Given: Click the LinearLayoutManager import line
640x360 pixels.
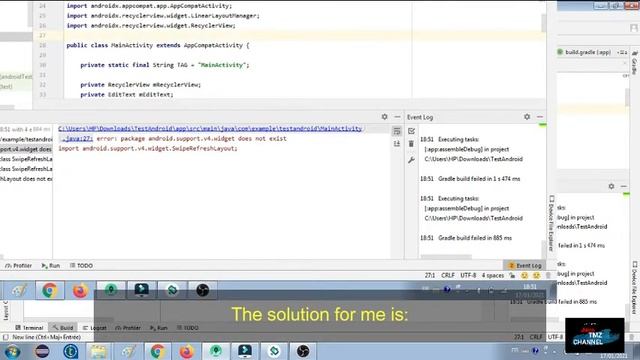Looking at the screenshot, I should (163, 16).
